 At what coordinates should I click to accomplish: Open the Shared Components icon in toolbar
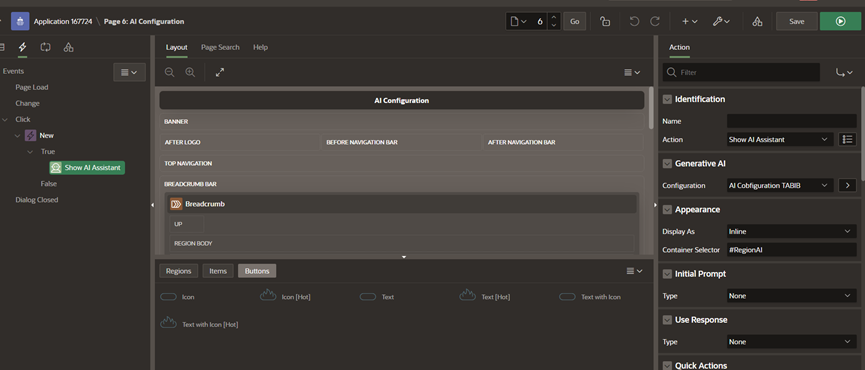757,22
